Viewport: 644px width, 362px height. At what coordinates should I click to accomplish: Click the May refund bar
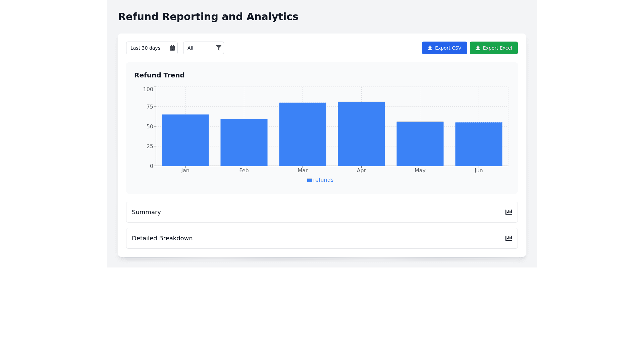420,143
